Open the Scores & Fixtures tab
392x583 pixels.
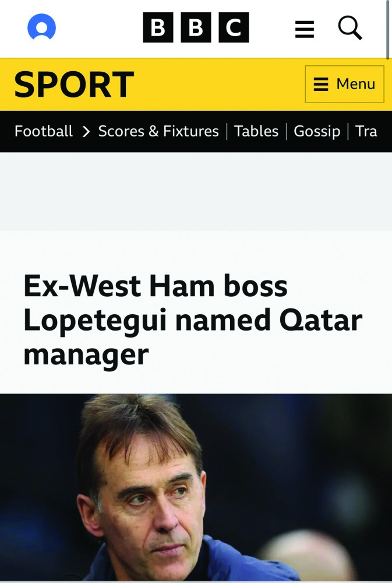pyautogui.click(x=158, y=131)
